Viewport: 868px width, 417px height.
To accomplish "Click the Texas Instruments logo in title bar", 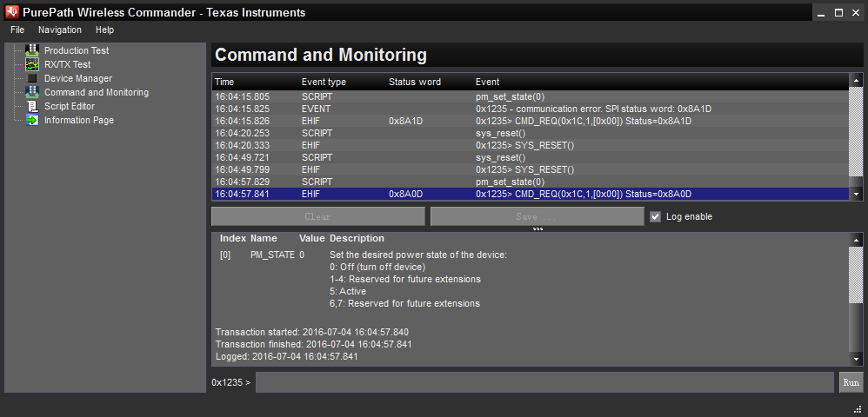I will 11,11.
